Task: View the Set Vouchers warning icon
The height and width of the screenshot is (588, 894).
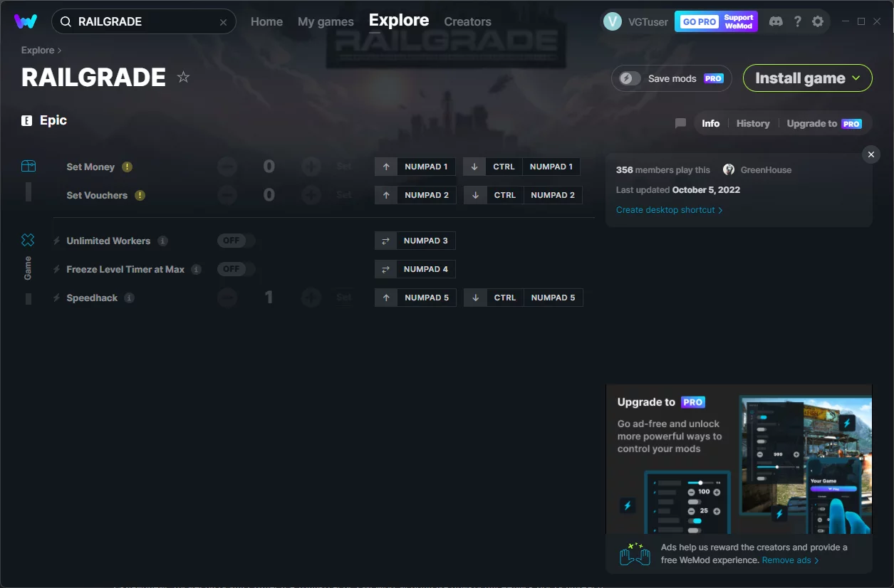Action: tap(140, 195)
